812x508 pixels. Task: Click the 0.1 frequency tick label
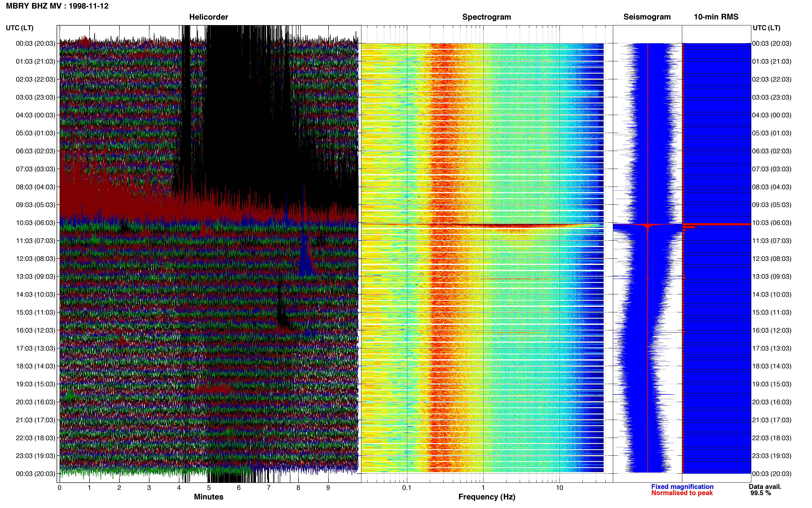[407, 488]
